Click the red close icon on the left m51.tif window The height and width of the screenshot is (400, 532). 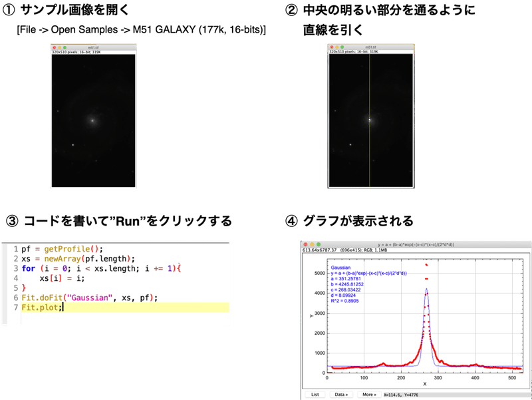(55, 46)
